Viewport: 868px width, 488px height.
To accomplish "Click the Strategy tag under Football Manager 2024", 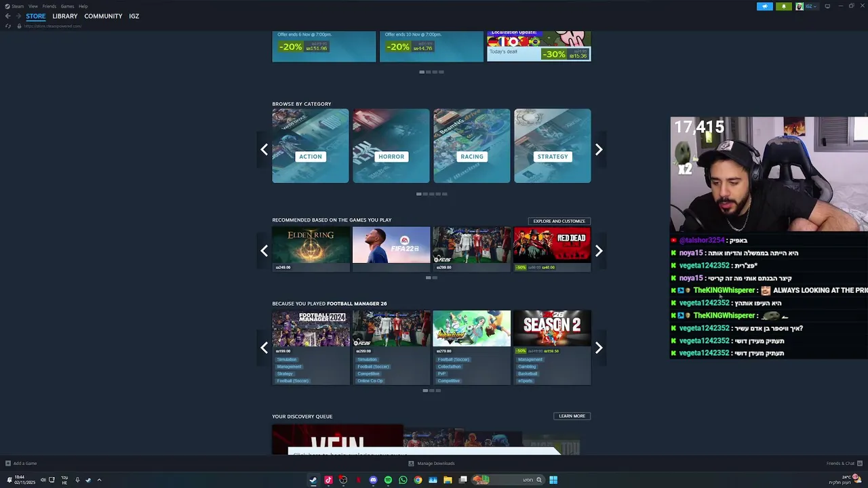I will click(285, 373).
